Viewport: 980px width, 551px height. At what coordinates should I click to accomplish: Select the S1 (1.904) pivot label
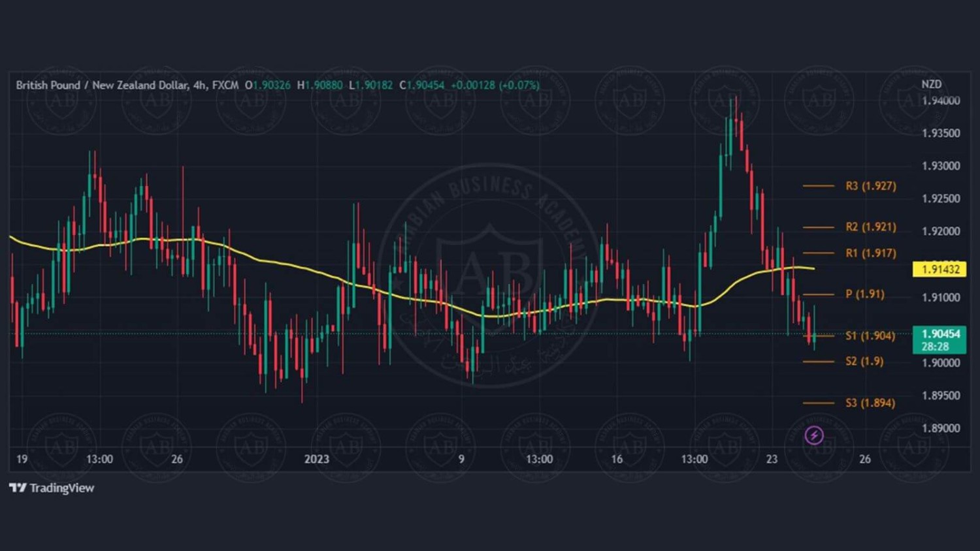tap(870, 336)
